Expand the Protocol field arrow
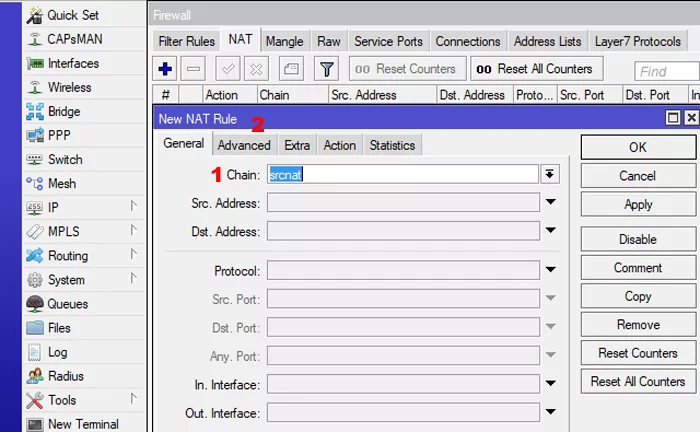This screenshot has height=432, width=700. 550,270
